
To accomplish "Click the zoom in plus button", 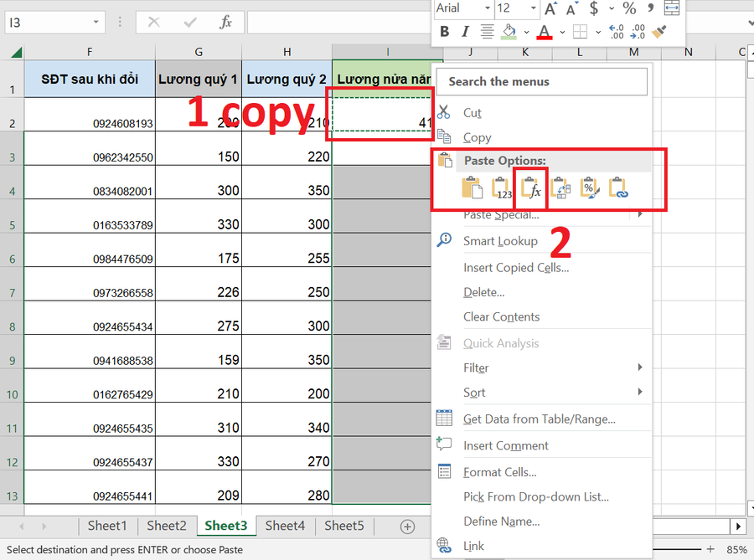I will (710, 549).
